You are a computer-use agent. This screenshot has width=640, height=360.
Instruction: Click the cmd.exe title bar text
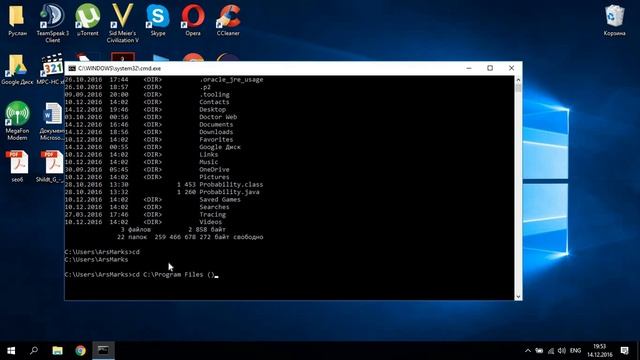point(120,69)
